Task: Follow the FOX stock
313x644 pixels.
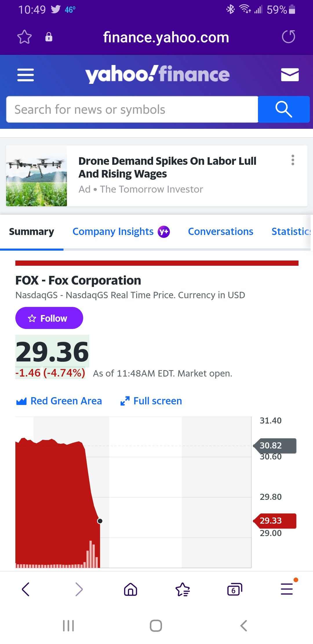Action: [49, 318]
